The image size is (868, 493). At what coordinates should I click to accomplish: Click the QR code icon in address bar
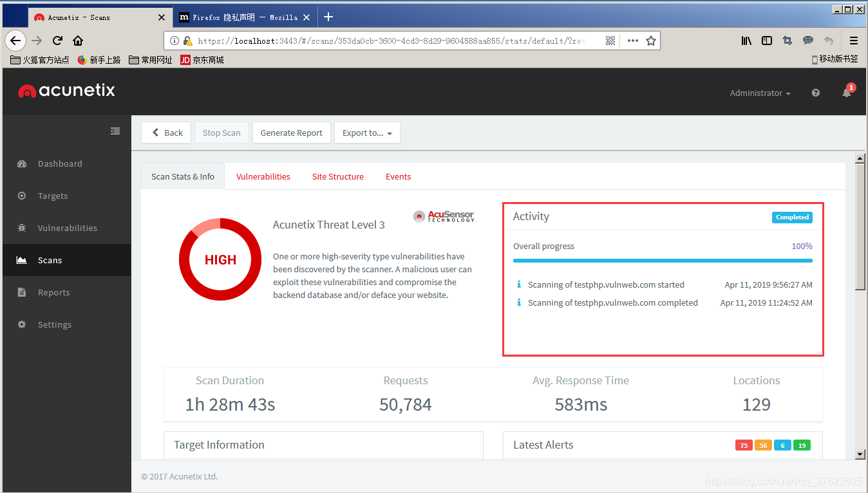click(x=610, y=41)
